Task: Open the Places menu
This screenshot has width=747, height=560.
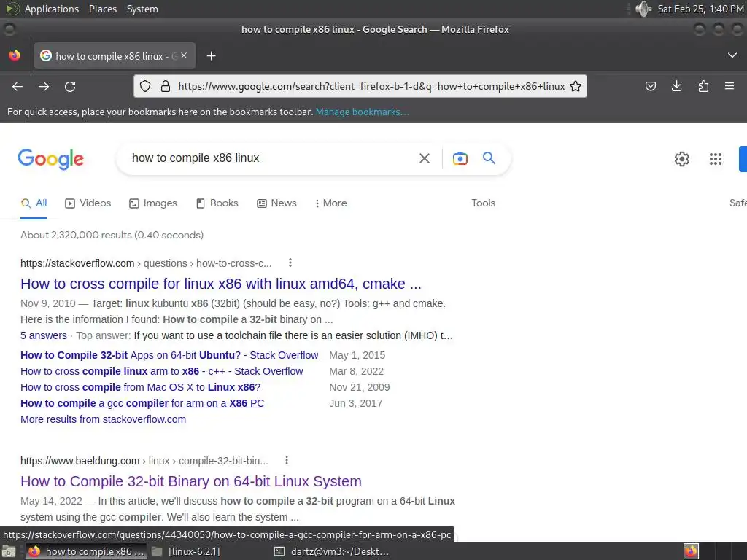Action: tap(102, 9)
